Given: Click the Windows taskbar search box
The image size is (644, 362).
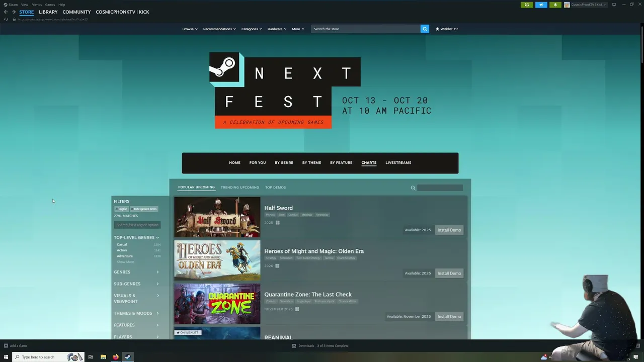Looking at the screenshot, I should pos(48,357).
